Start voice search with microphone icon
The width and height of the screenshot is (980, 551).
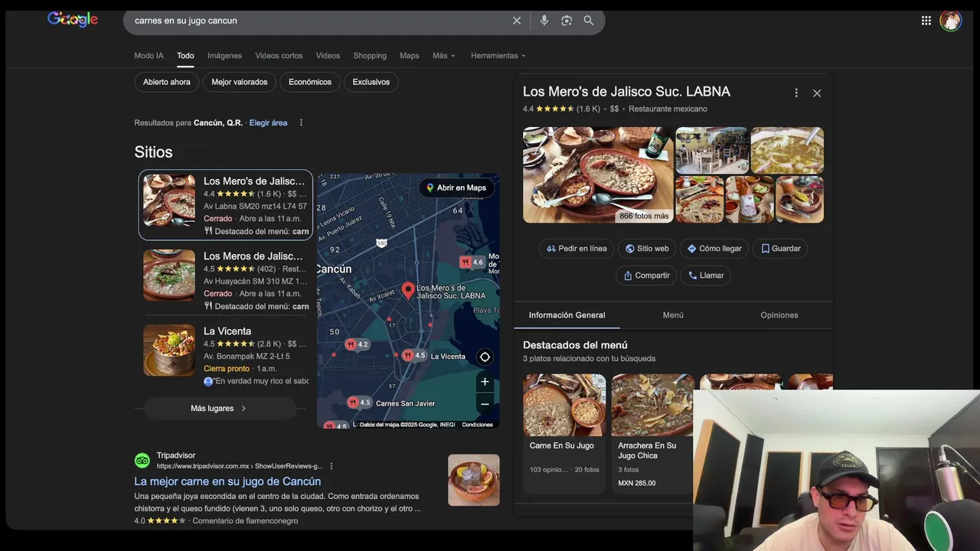(544, 21)
